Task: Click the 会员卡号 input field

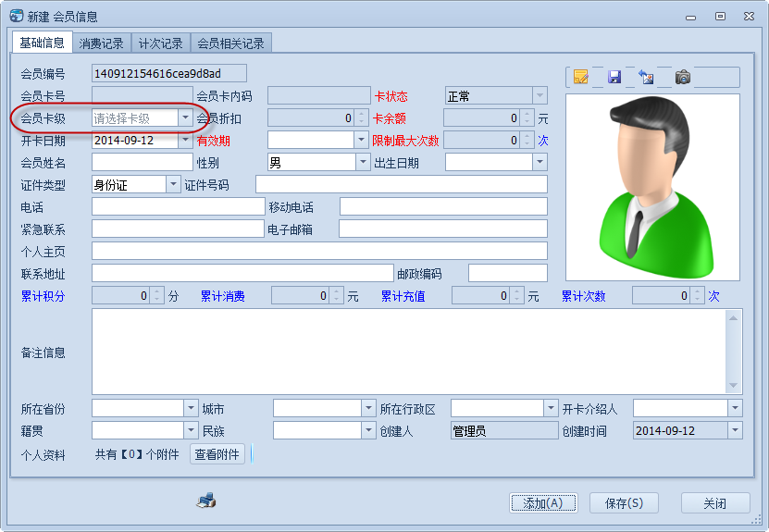Action: coord(143,95)
